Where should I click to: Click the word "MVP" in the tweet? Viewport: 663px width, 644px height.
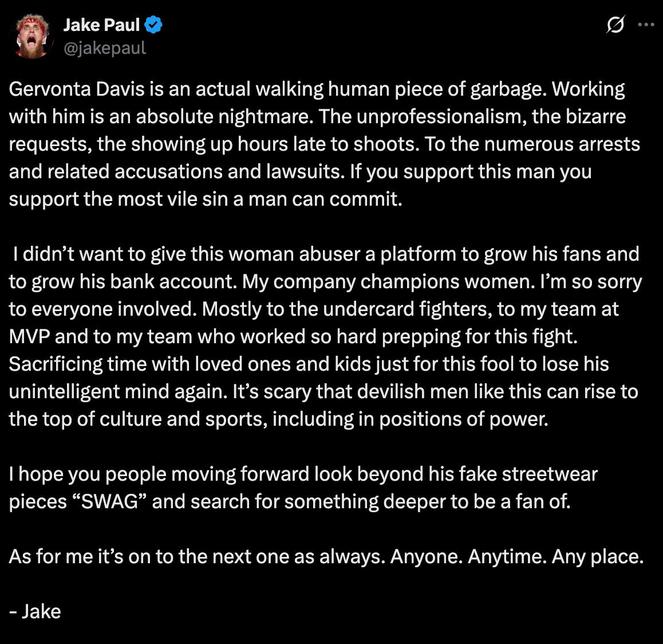click(29, 337)
